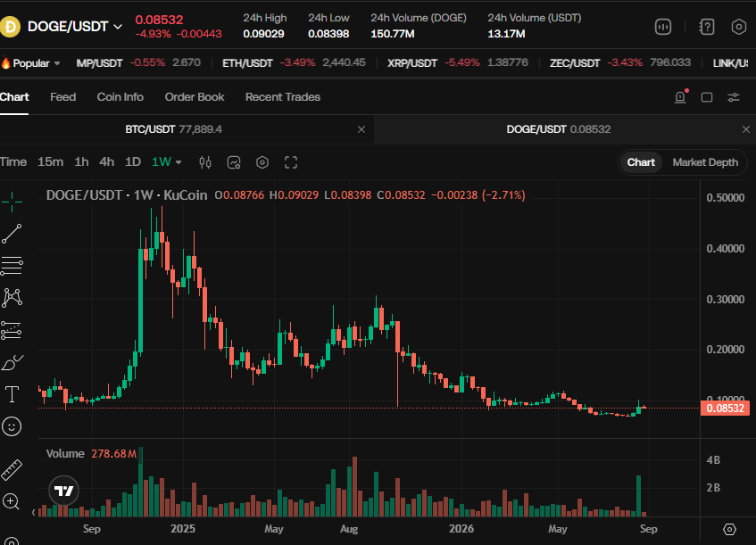Image resolution: width=756 pixels, height=545 pixels.
Task: Open the Fibonacci and horizontal lines tool
Action: 12,266
